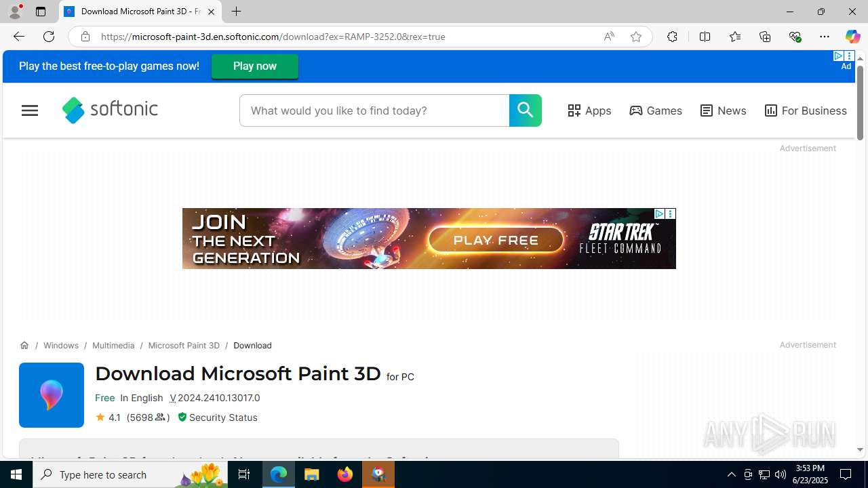
Task: Open the Games section
Action: [656, 110]
